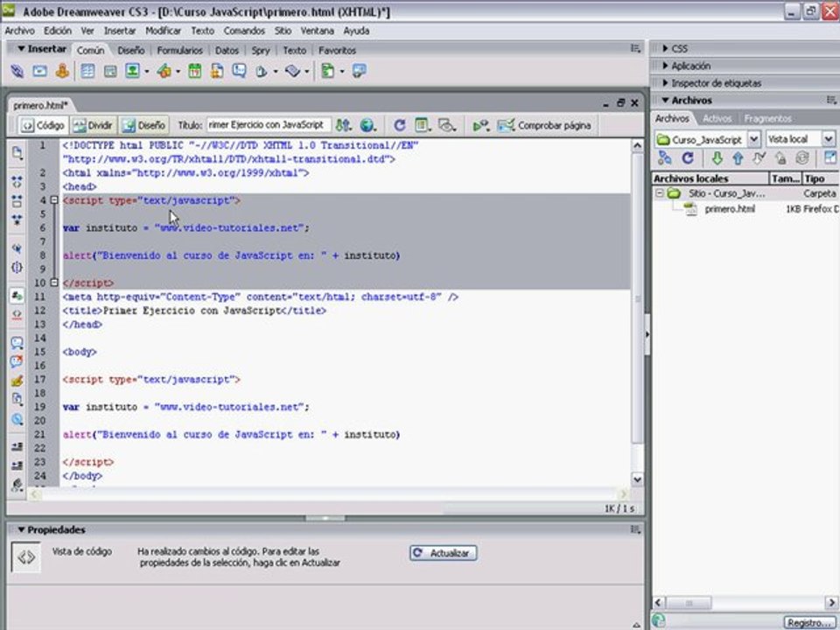Refresh Design View icon in document toolbar
The width and height of the screenshot is (840, 630).
pyautogui.click(x=399, y=125)
